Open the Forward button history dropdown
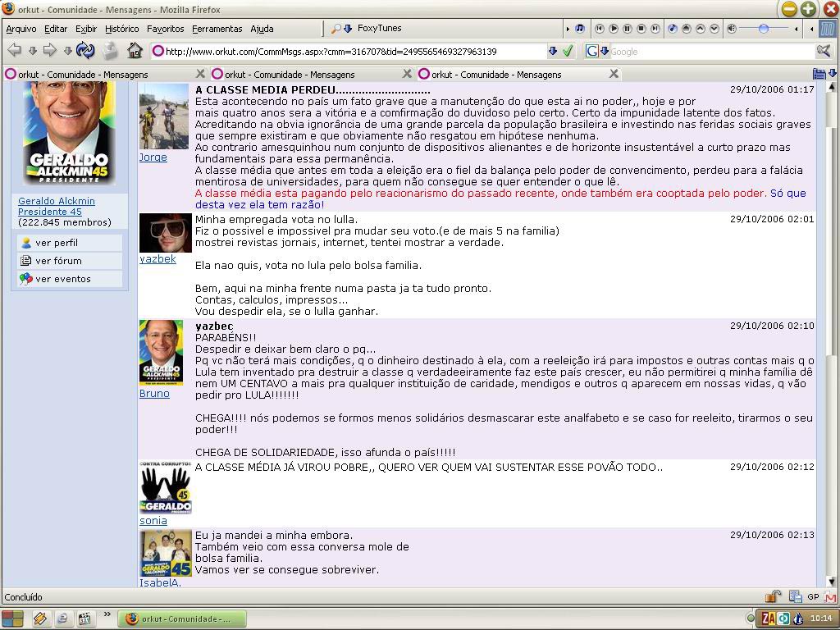 point(67,51)
